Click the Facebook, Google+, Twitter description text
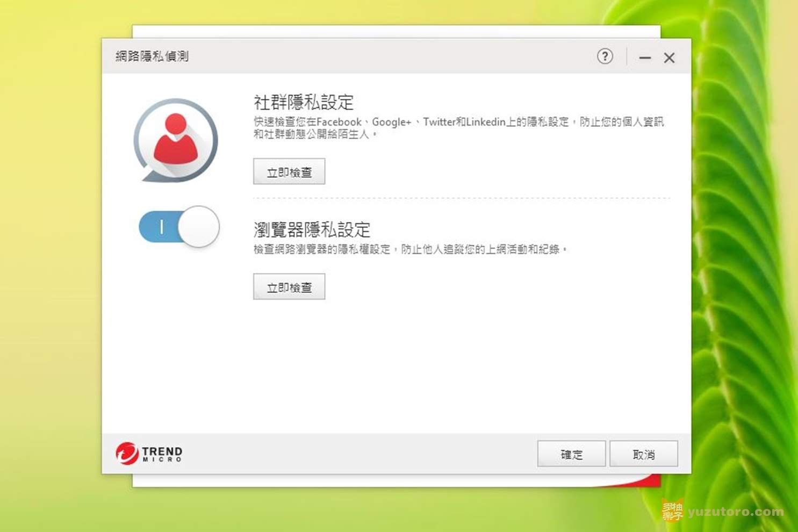Screen dimensions: 798x532 [458, 128]
